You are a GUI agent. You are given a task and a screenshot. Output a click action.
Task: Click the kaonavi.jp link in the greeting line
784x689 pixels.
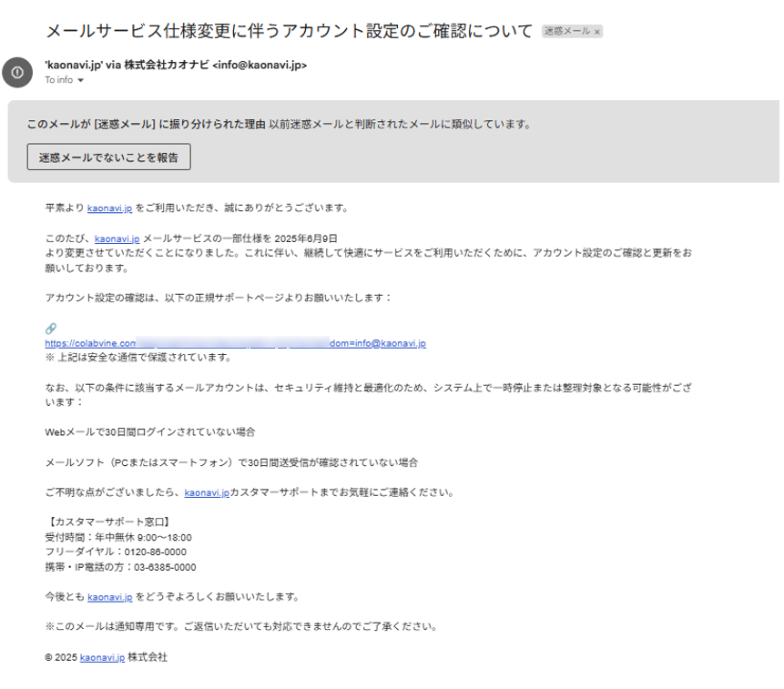coord(107,208)
